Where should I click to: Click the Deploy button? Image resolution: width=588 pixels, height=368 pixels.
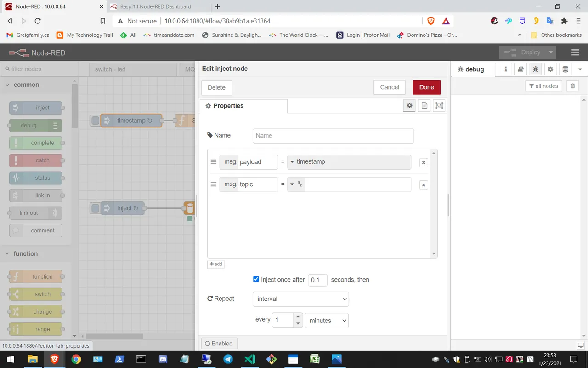pos(523,52)
